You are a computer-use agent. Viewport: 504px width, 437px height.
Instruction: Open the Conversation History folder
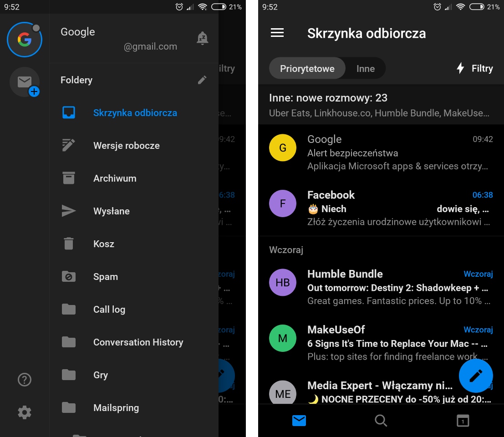click(x=134, y=342)
